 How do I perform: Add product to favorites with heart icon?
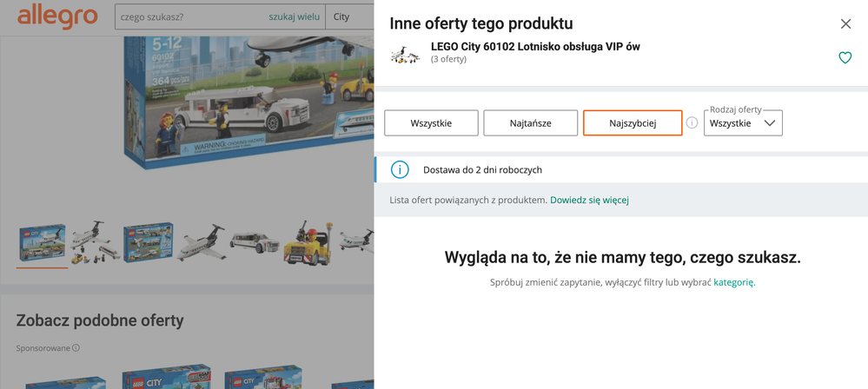pos(845,57)
